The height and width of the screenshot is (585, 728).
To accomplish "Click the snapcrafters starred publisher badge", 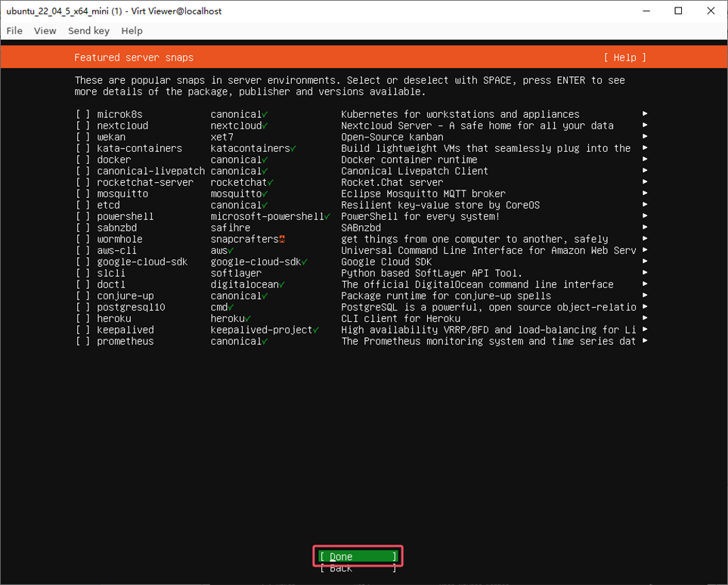I will pos(282,239).
